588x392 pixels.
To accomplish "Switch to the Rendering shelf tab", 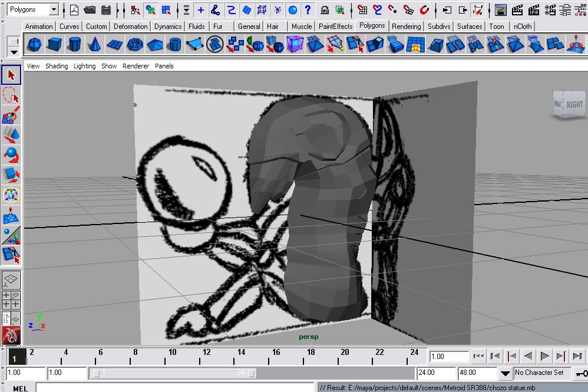I will click(x=406, y=27).
